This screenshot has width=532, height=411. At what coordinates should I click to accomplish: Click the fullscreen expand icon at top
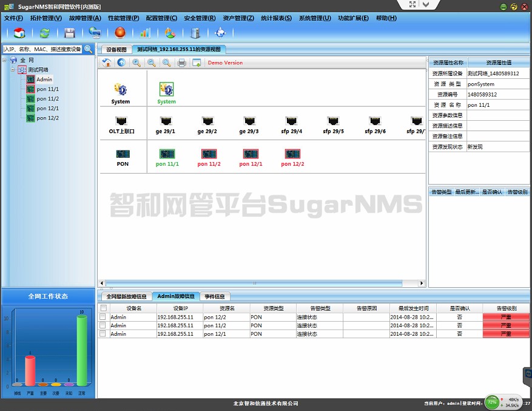(412, 4)
